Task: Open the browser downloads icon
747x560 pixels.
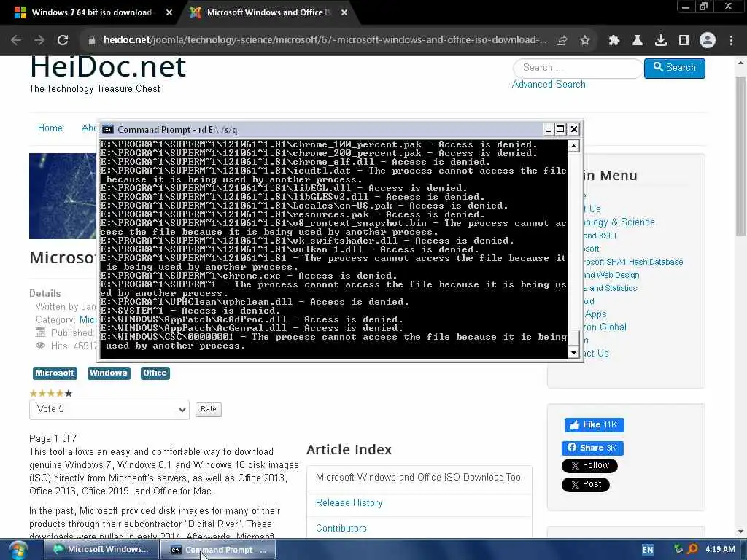Action: tap(661, 41)
